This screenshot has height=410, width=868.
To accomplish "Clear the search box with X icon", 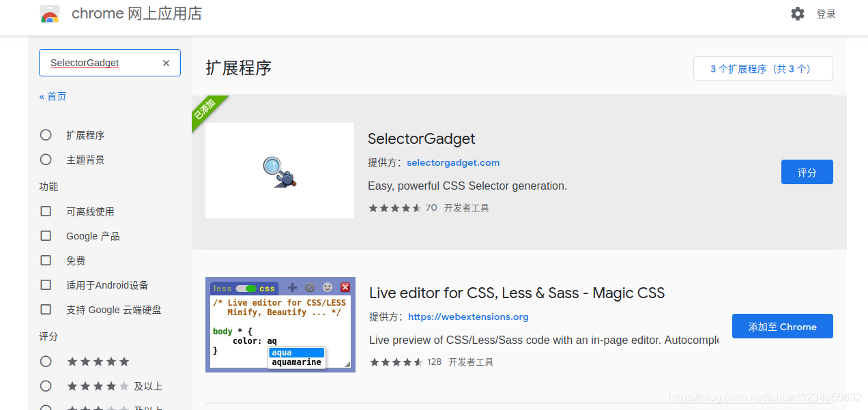I will click(x=166, y=63).
